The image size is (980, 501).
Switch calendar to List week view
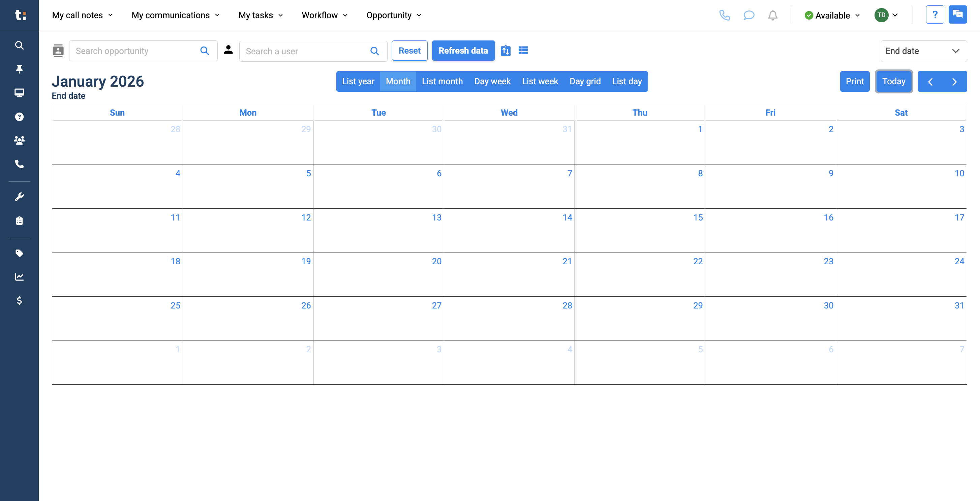540,81
